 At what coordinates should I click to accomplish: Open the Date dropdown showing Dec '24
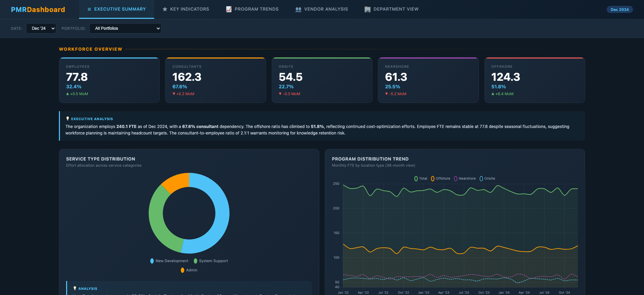41,28
